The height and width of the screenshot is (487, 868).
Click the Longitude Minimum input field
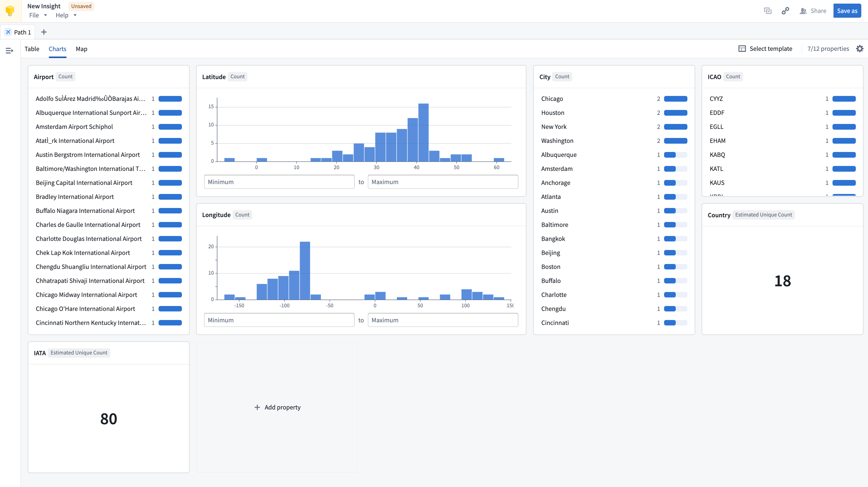click(x=279, y=320)
